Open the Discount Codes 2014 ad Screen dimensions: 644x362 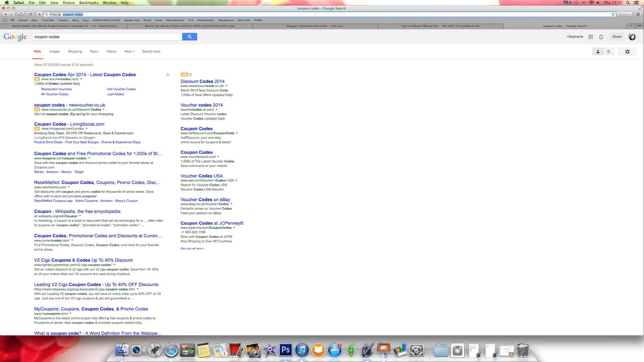pyautogui.click(x=202, y=81)
